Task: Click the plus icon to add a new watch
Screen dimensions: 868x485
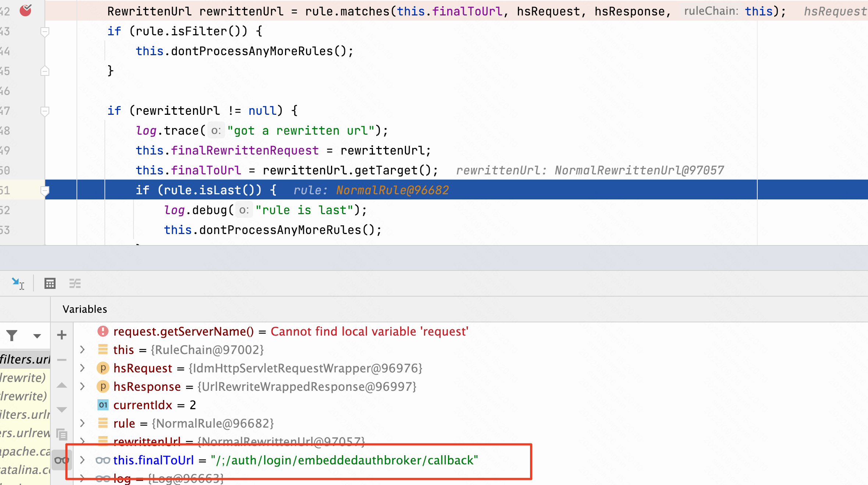Action: click(x=62, y=335)
